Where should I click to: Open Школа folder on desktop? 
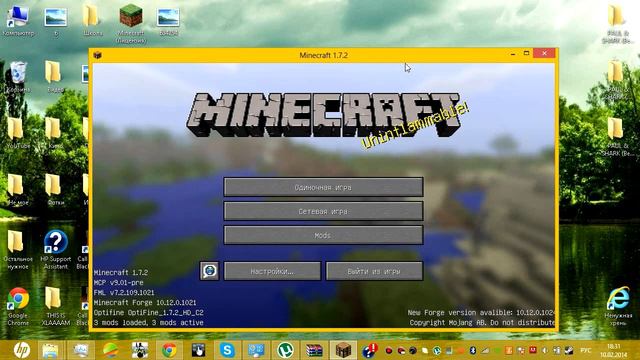coord(92,21)
